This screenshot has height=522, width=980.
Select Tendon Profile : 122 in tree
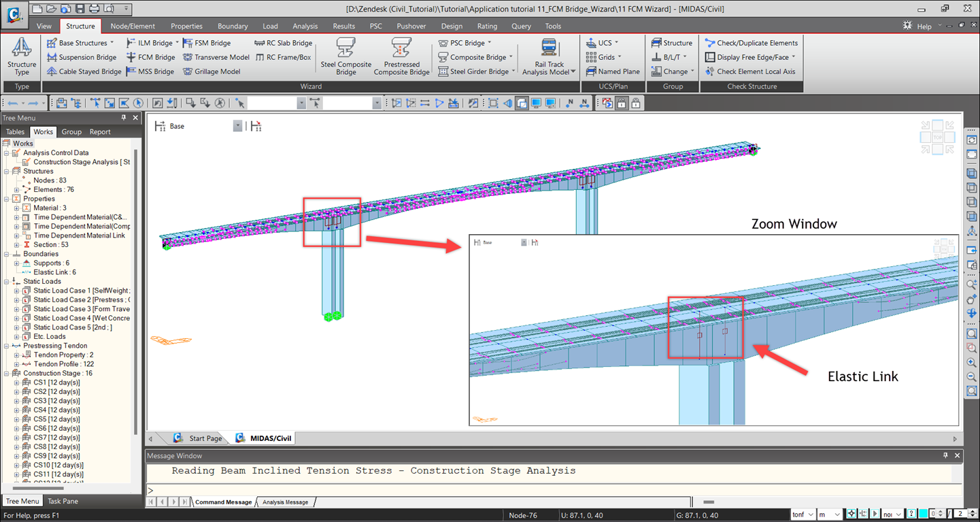[63, 364]
